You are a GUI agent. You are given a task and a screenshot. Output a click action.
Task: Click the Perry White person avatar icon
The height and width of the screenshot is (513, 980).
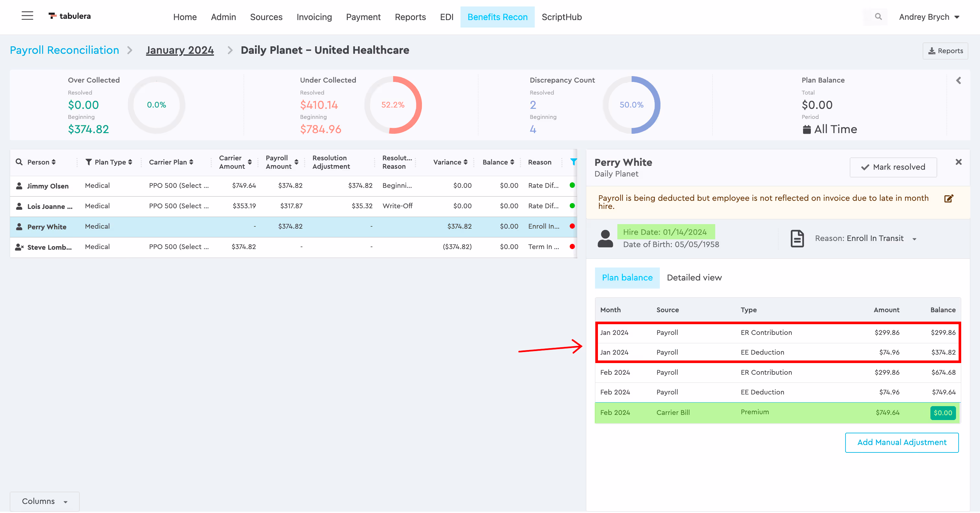tap(605, 239)
